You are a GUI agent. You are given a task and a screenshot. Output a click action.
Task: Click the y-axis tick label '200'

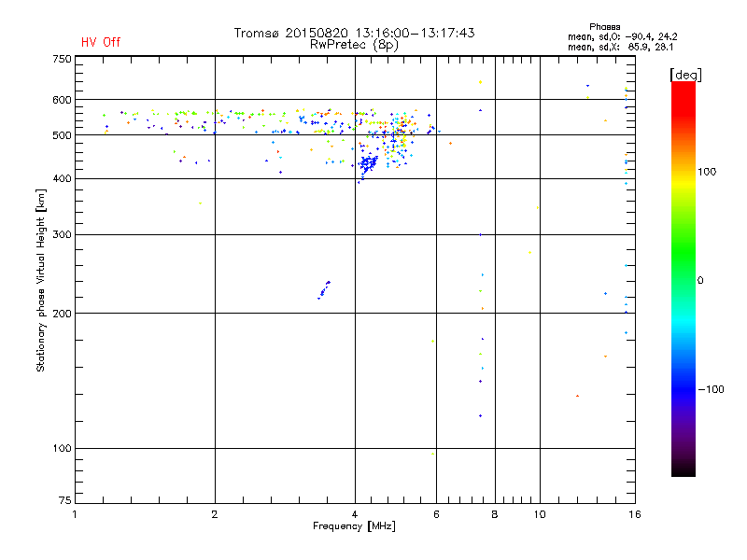pyautogui.click(x=62, y=314)
